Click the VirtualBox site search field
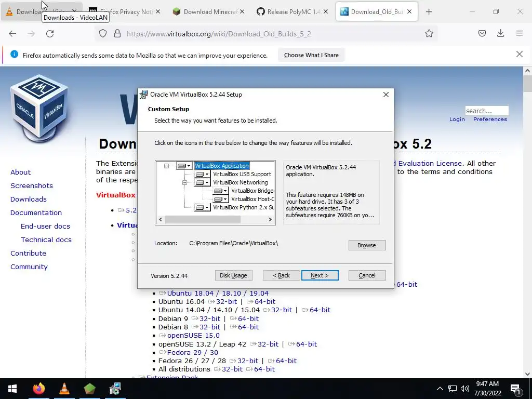532x399 pixels. (x=486, y=111)
